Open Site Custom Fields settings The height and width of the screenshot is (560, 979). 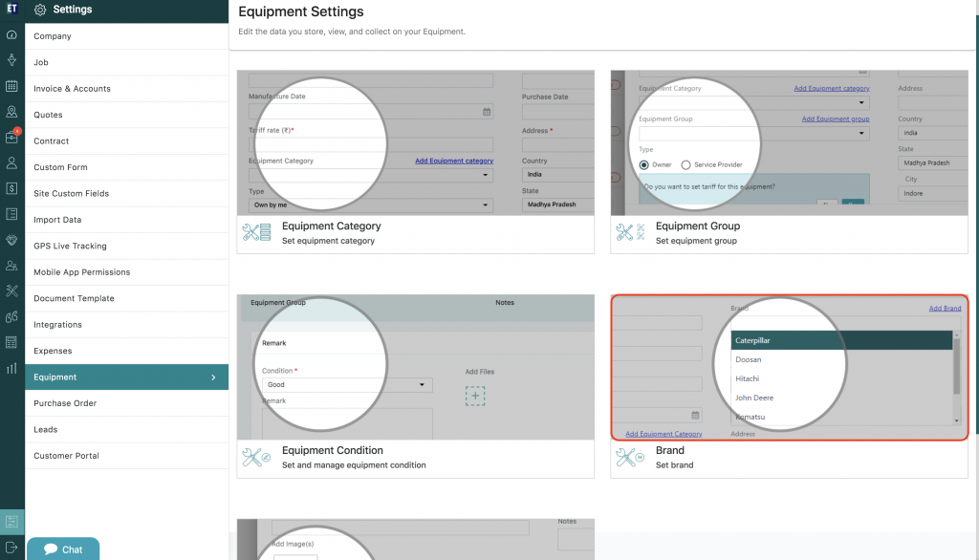point(127,194)
